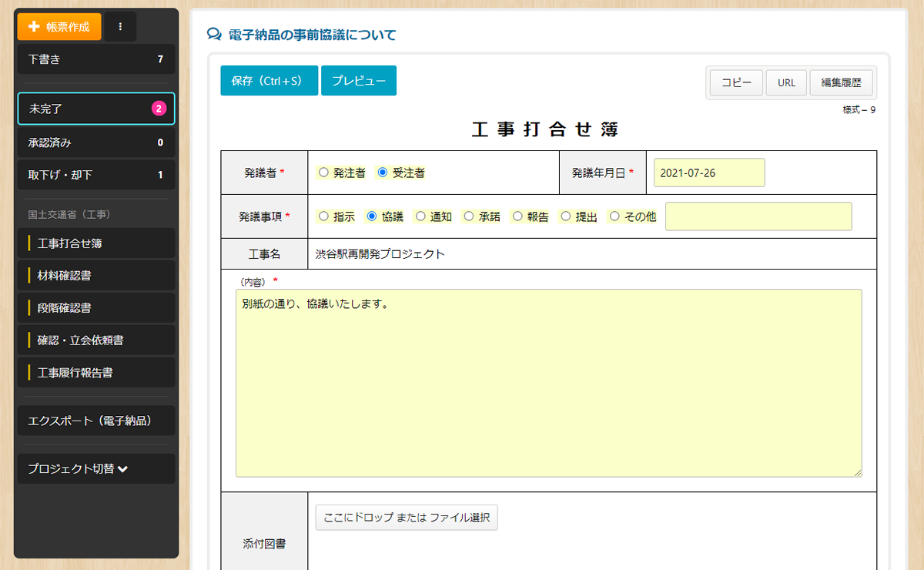
Task: Select the 発注者 radio button
Action: [323, 173]
